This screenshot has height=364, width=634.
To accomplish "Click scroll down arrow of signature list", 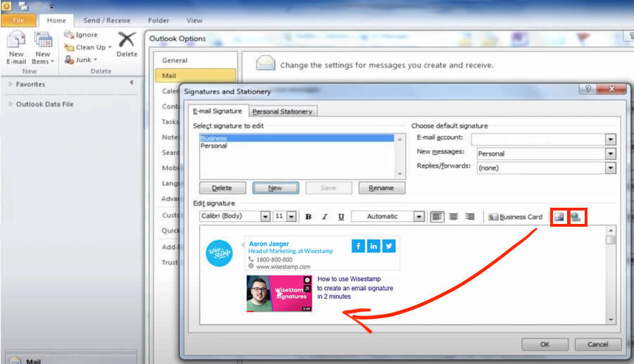I will [x=400, y=174].
